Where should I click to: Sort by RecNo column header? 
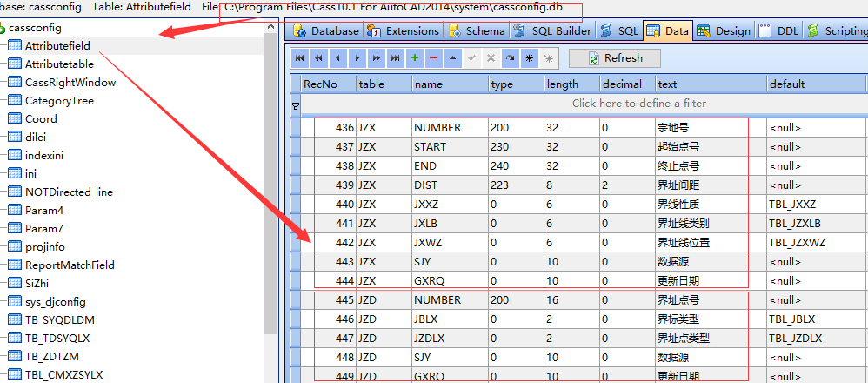click(x=328, y=84)
